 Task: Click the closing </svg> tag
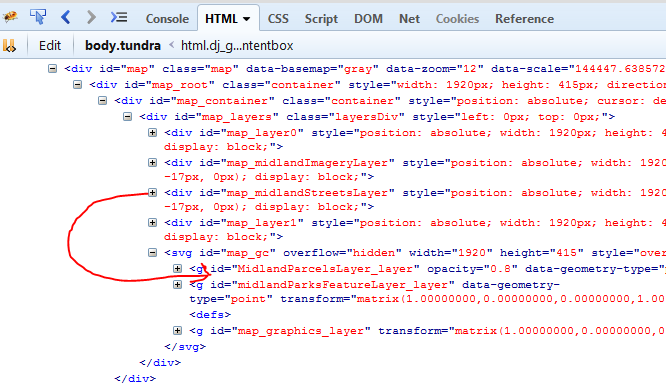point(185,347)
